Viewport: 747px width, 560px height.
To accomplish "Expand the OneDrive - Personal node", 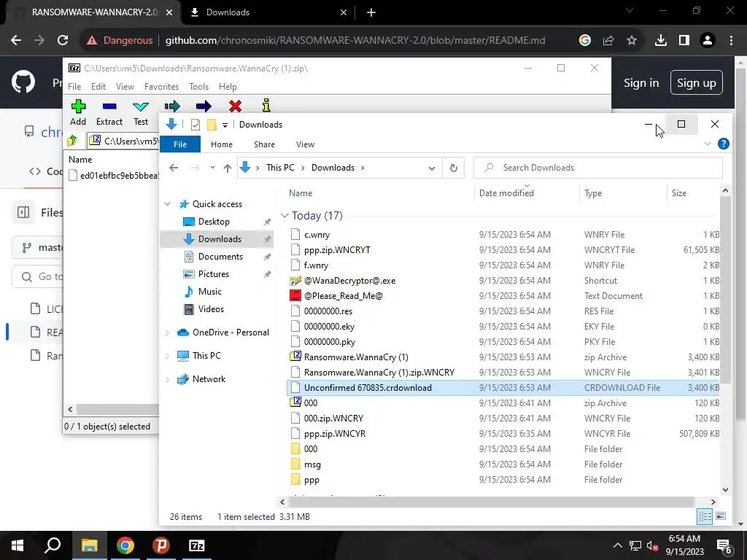I will [x=168, y=332].
